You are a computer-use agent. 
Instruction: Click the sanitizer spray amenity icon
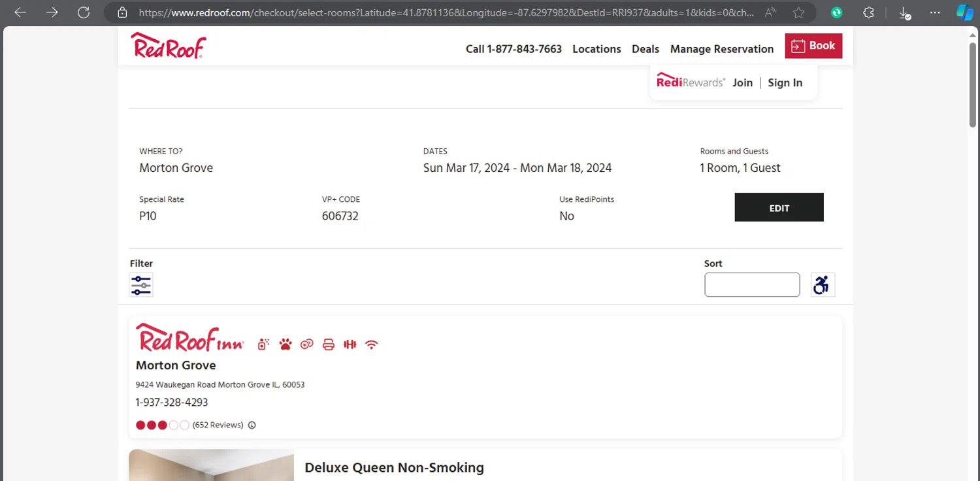[264, 344]
